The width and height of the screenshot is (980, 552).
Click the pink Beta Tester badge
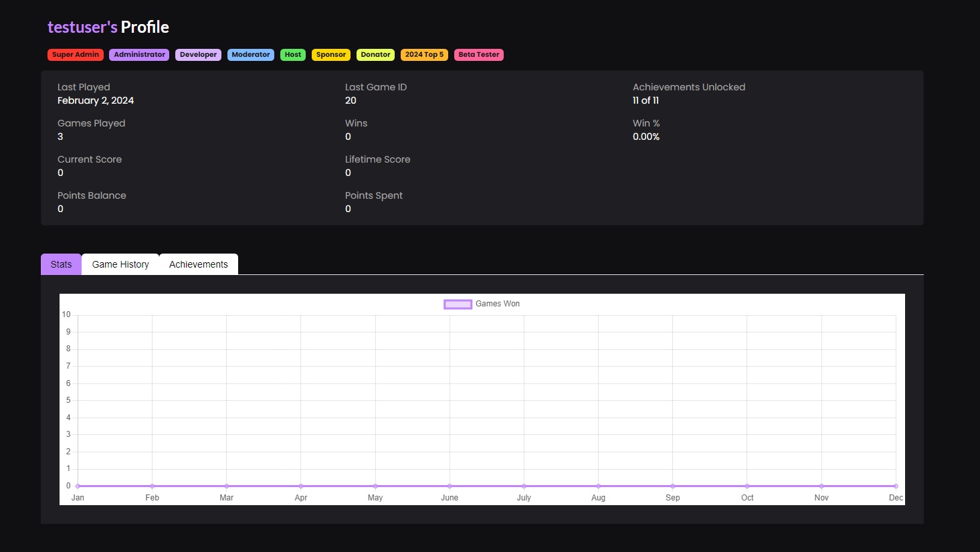click(479, 55)
